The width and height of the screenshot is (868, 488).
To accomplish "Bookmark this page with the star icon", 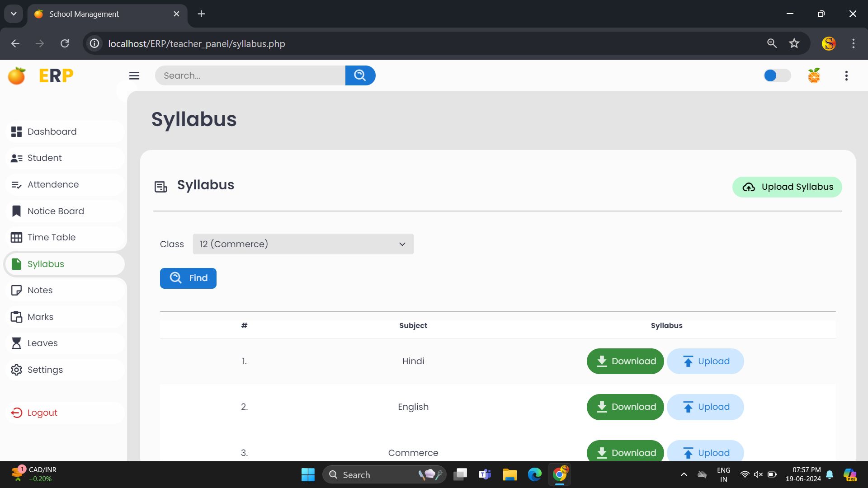I will coord(794,43).
